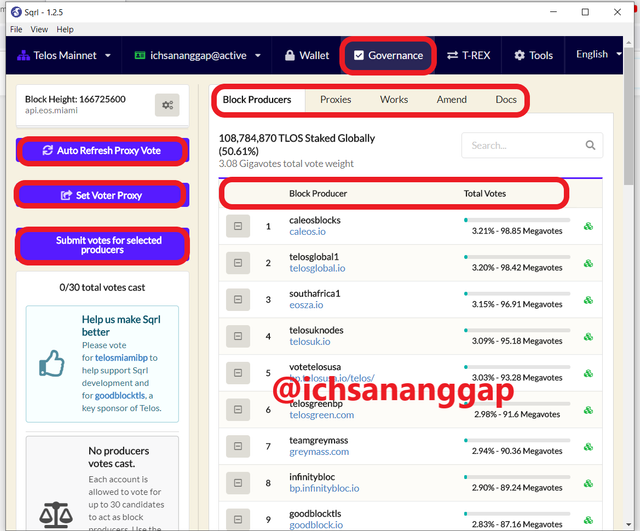The width and height of the screenshot is (640, 531).
Task: Click the Set Voter Proxy button
Action: click(x=102, y=196)
